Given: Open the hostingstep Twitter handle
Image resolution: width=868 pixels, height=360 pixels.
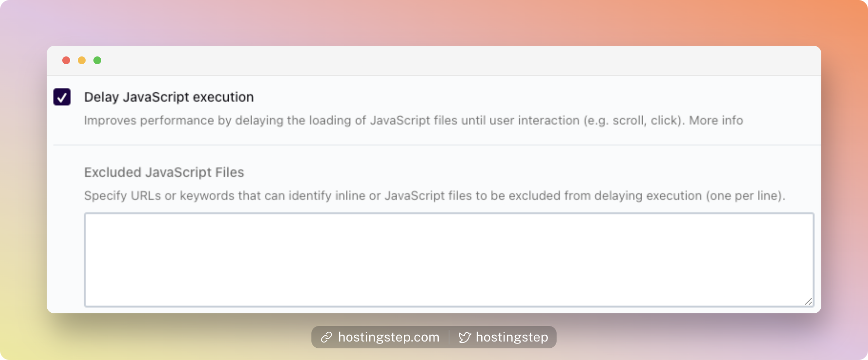Looking at the screenshot, I should click(512, 337).
